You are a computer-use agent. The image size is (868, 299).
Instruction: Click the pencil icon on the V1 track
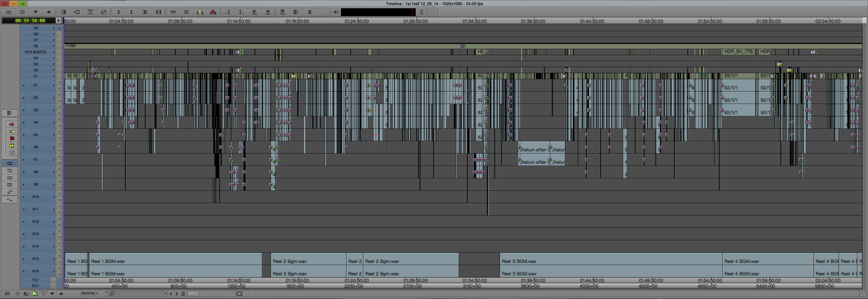tap(53, 76)
